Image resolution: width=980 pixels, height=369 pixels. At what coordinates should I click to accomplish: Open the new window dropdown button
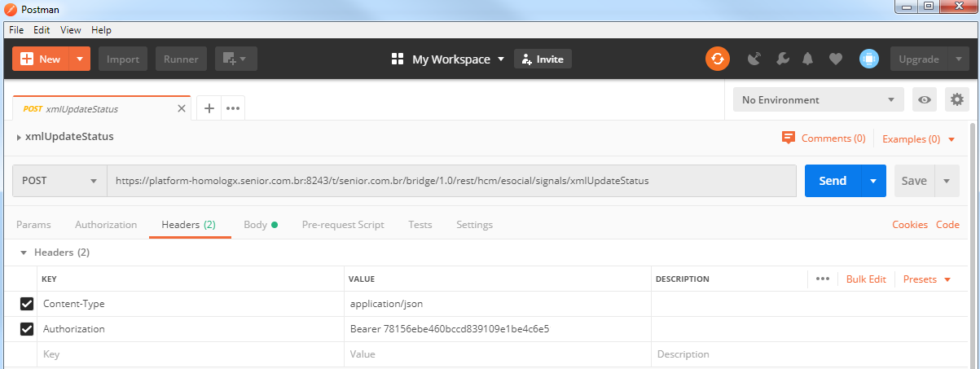(x=236, y=59)
